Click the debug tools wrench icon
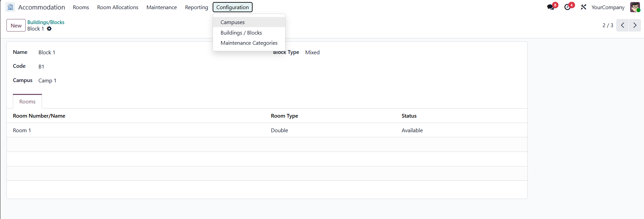 (583, 7)
